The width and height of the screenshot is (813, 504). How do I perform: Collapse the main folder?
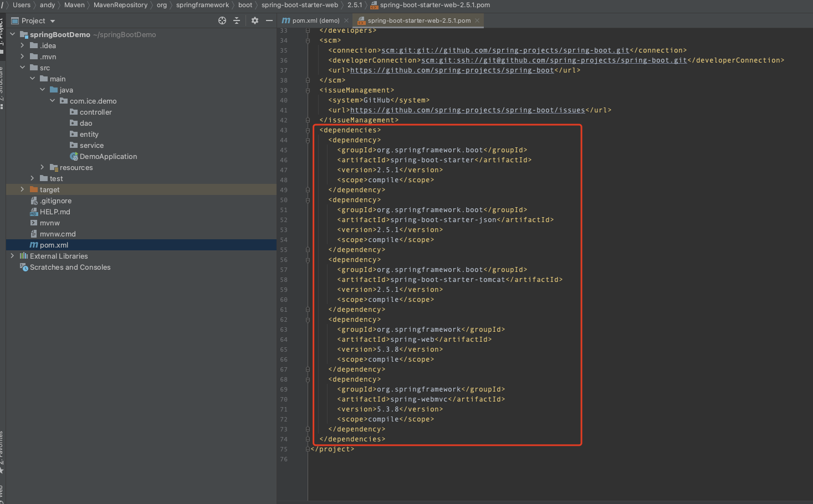(x=33, y=79)
